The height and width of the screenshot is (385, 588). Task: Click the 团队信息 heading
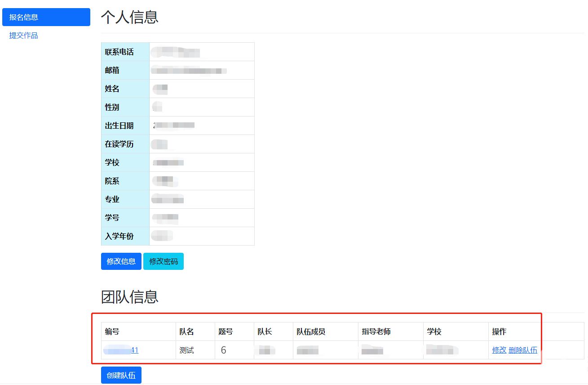pos(129,296)
